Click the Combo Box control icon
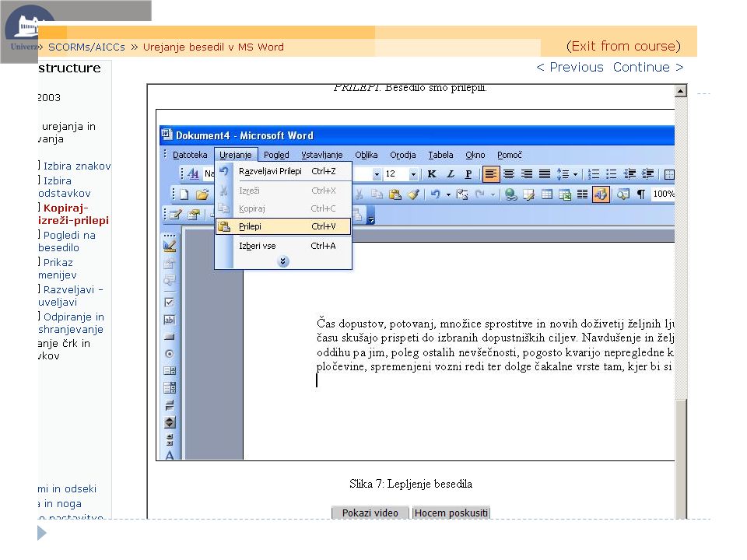 [x=169, y=388]
